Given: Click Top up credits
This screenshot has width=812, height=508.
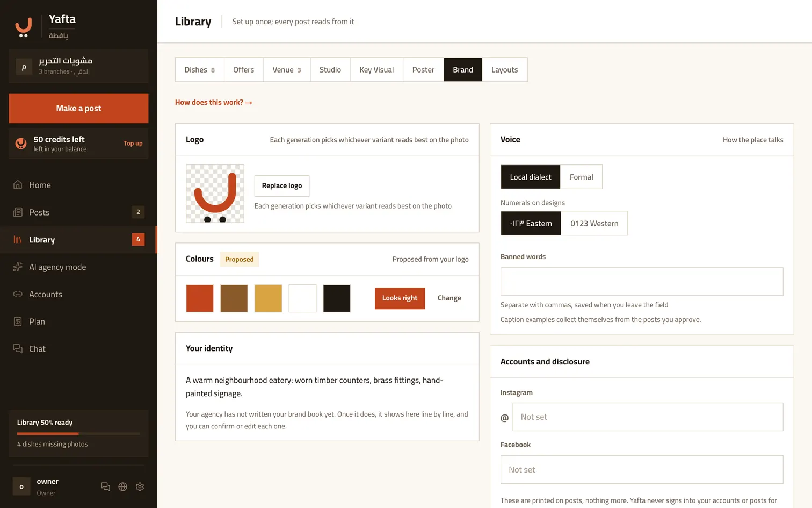Looking at the screenshot, I should [x=133, y=144].
